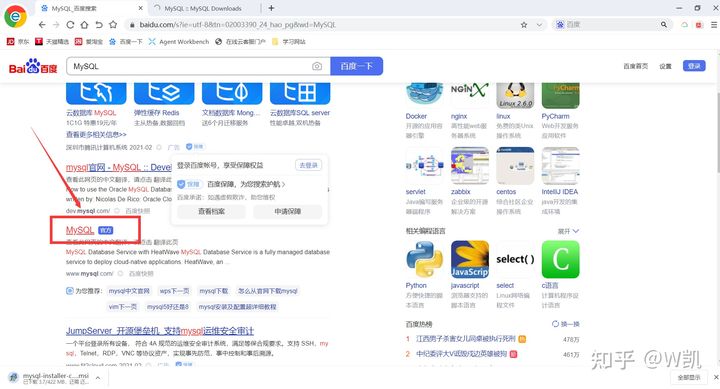
Task: Click the cloud database MySQL tile
Action: [96, 94]
